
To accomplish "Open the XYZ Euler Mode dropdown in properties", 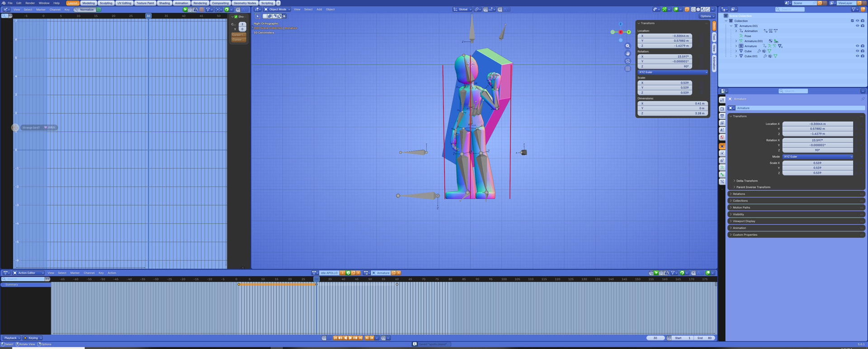I will pos(817,157).
